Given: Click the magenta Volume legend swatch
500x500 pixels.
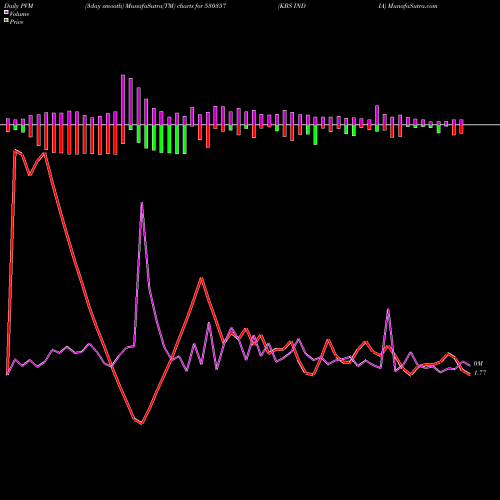Looking at the screenshot, I should coord(6,13).
